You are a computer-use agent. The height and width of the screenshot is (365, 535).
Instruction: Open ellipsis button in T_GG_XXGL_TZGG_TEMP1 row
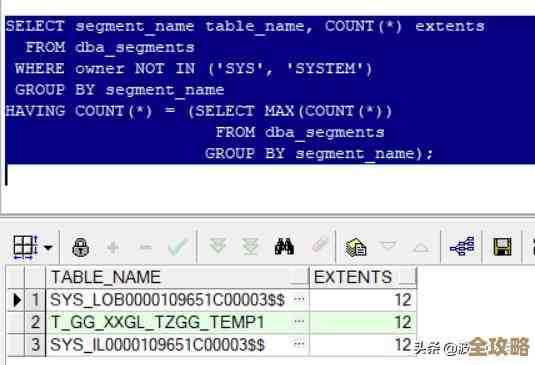pos(299,322)
